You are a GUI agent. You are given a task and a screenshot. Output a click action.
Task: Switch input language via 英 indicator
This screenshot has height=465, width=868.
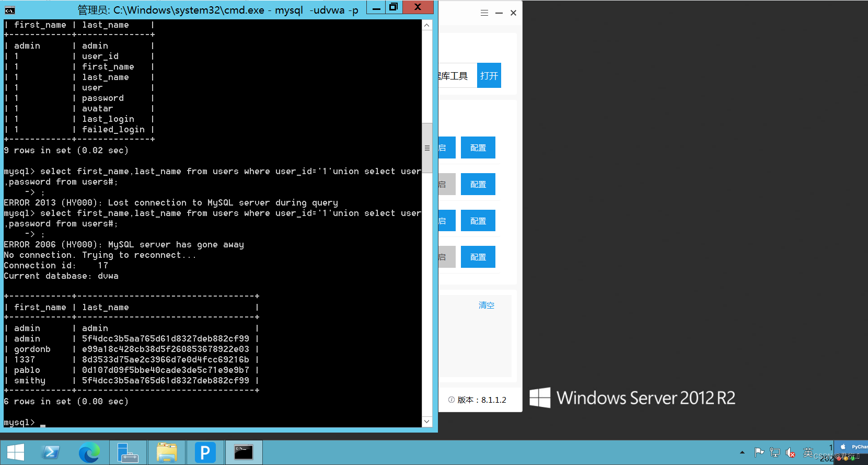(808, 452)
